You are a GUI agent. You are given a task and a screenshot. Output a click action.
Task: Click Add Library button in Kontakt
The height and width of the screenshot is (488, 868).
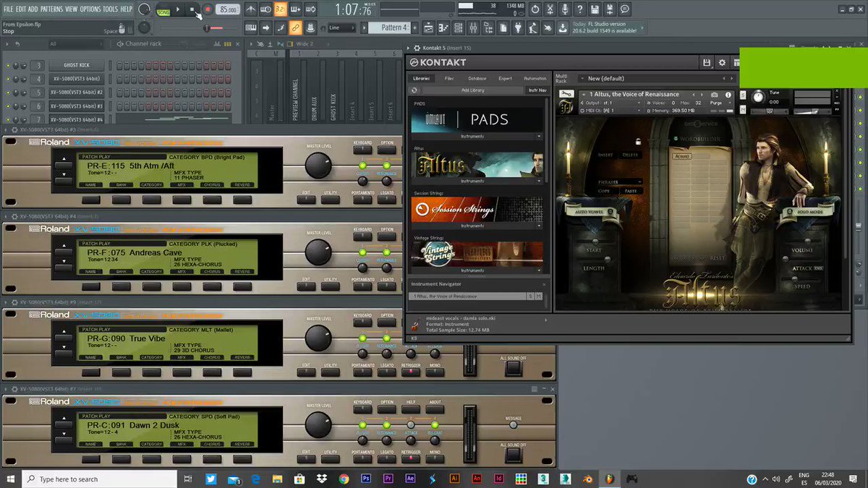point(472,90)
